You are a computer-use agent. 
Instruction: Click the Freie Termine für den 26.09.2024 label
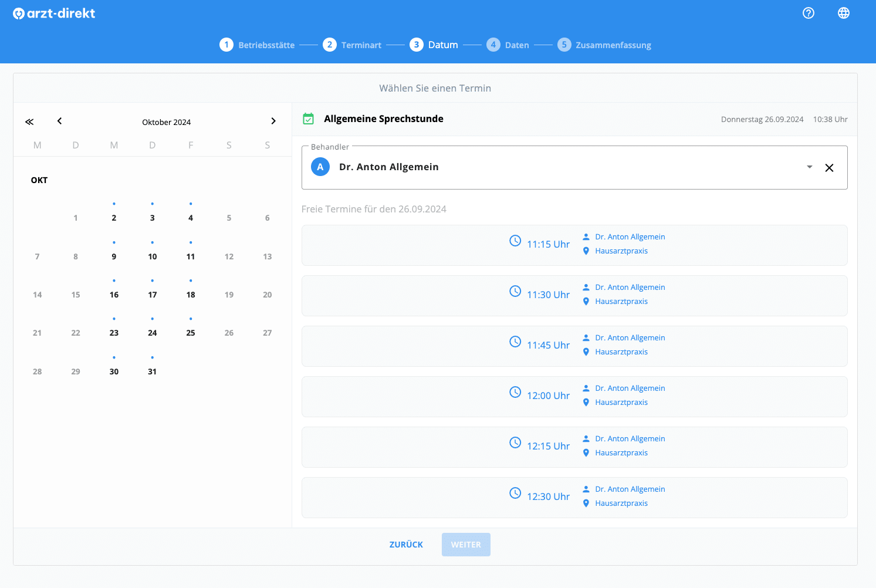coord(374,209)
